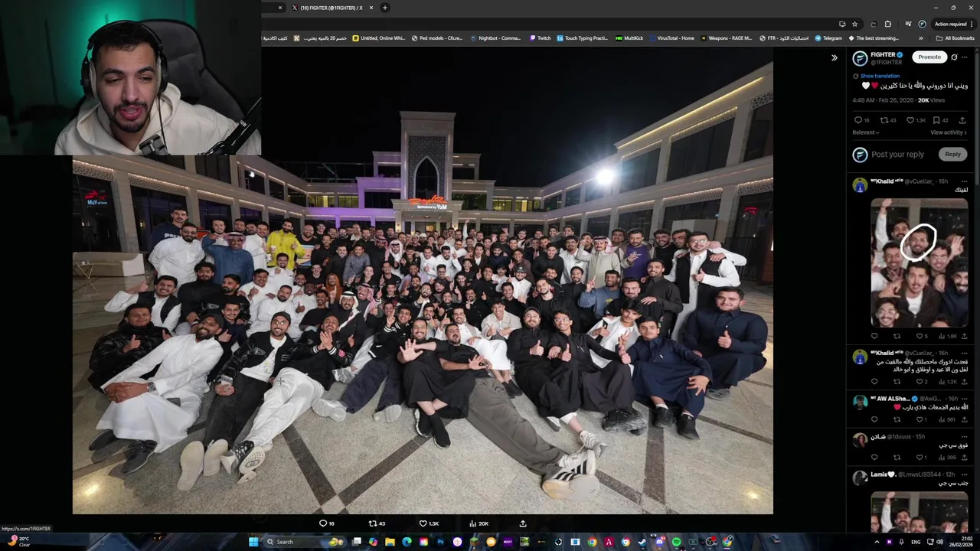980x551 pixels.
Task: Open Khalid's reply image thumbnail with circled face
Action: point(919,263)
